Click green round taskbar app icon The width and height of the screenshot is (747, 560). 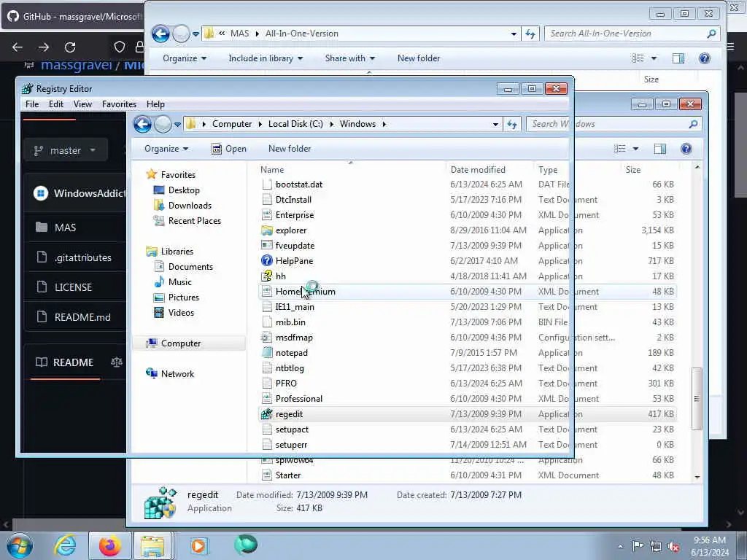(x=246, y=545)
